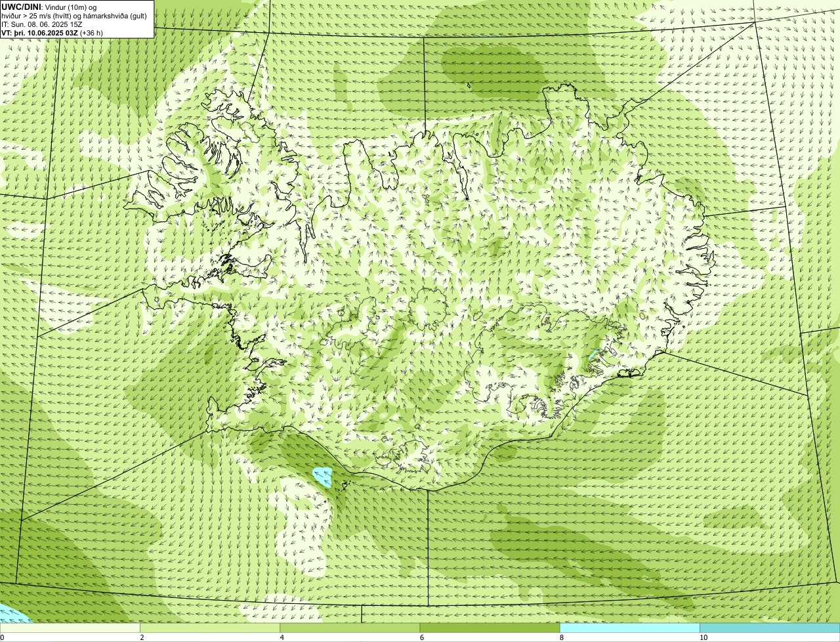
Task: Click the 6–8 m/s dark green legend segment
Action: (490, 628)
